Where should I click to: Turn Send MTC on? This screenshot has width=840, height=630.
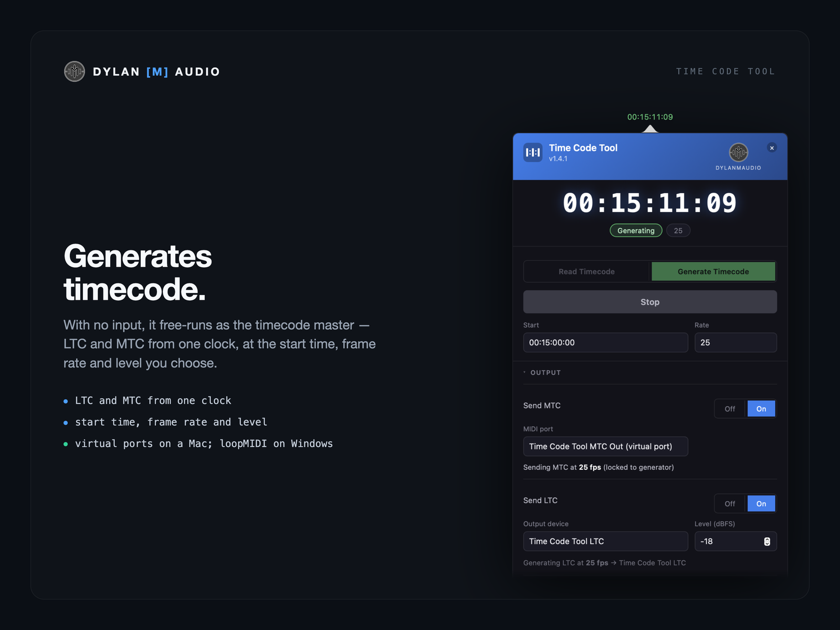[x=761, y=409]
